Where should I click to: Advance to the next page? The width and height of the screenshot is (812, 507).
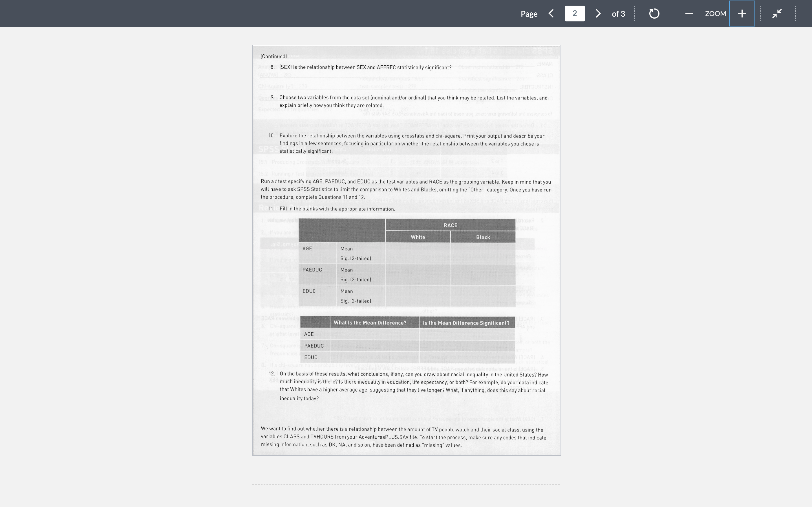(598, 14)
